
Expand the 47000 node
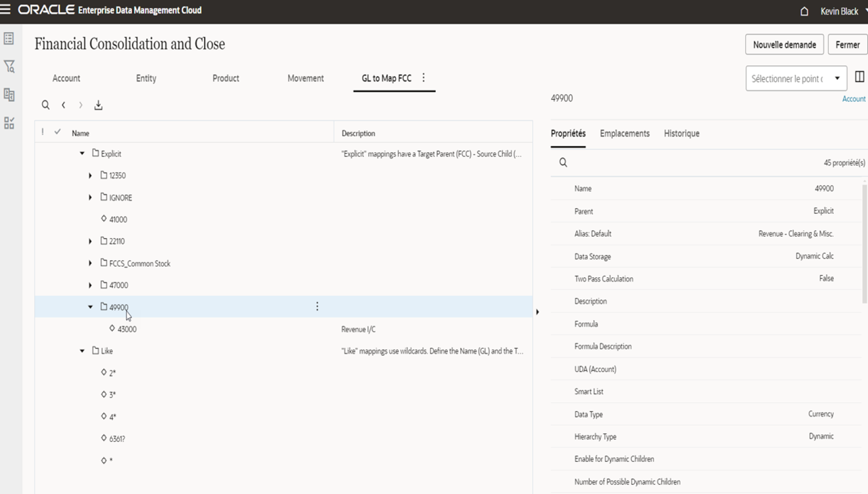coord(90,285)
